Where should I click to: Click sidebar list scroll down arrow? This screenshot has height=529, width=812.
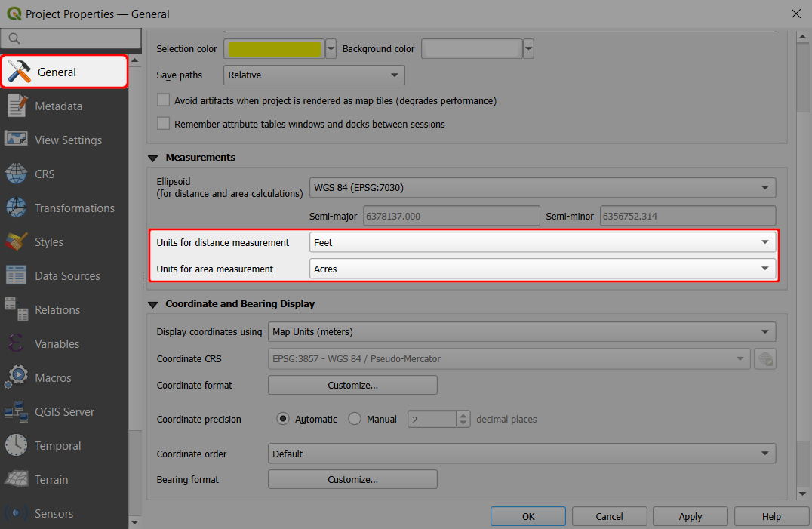pyautogui.click(x=134, y=522)
